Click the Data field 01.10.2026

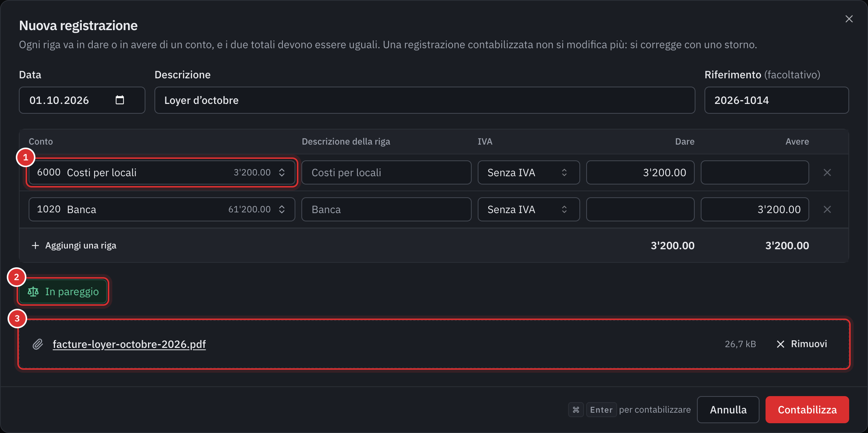coord(82,100)
